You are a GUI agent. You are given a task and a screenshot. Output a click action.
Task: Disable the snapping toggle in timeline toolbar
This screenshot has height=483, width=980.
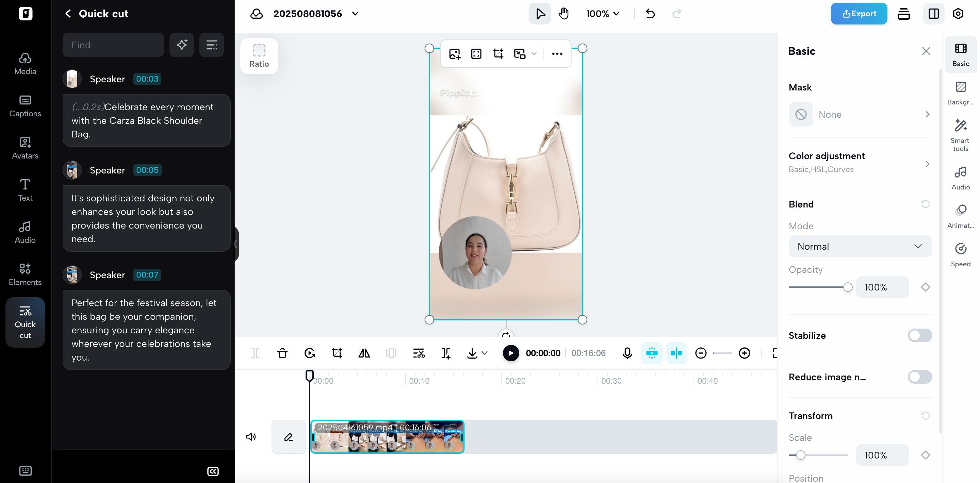coord(676,353)
